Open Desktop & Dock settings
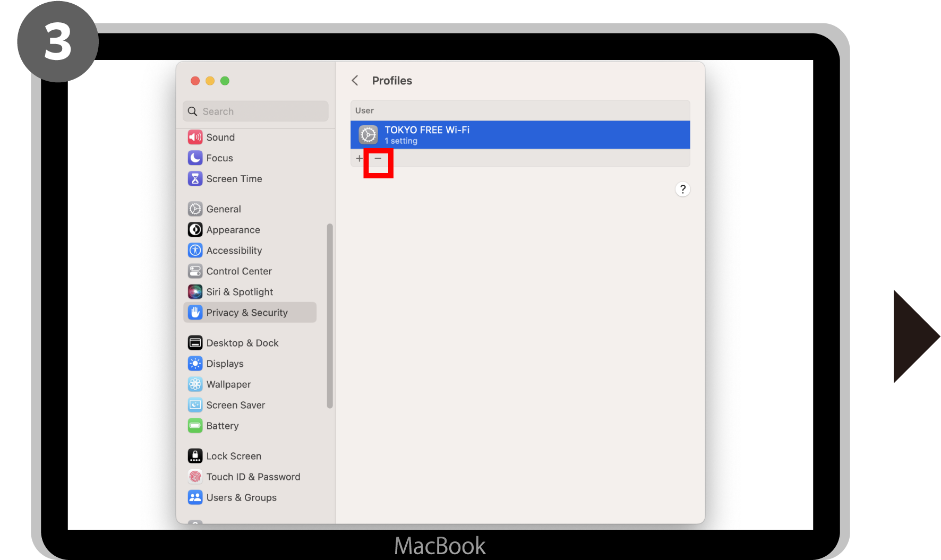Viewport: 941px width, 560px height. pos(242,343)
